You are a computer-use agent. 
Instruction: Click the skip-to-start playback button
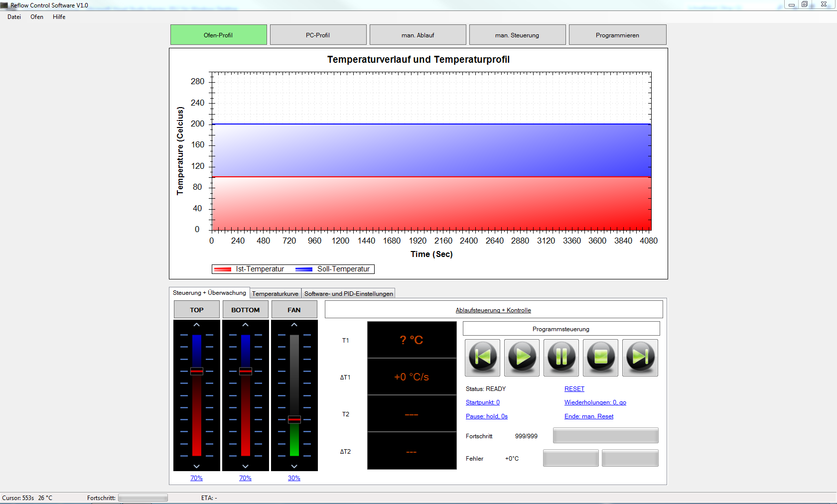(482, 358)
